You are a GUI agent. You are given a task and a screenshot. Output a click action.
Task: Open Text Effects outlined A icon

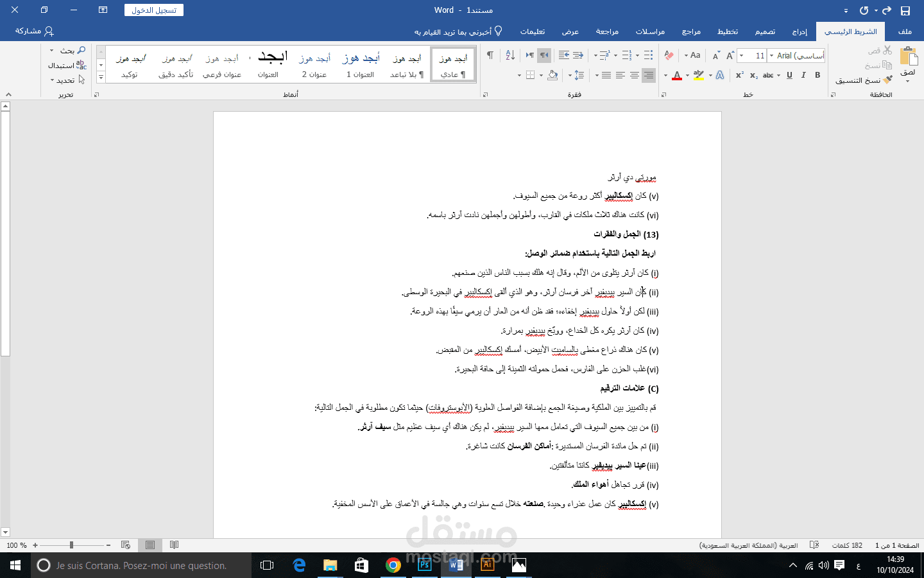[x=720, y=75]
